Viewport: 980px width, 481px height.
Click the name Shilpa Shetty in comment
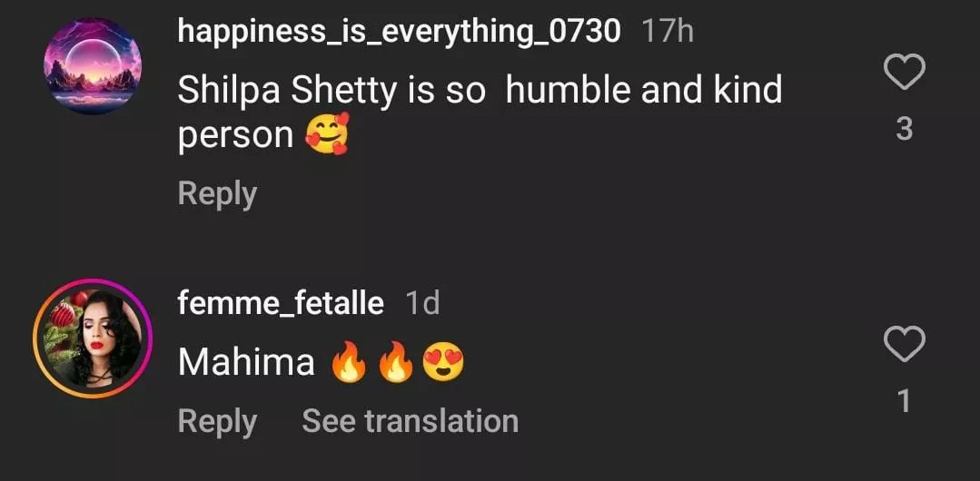coord(287,90)
